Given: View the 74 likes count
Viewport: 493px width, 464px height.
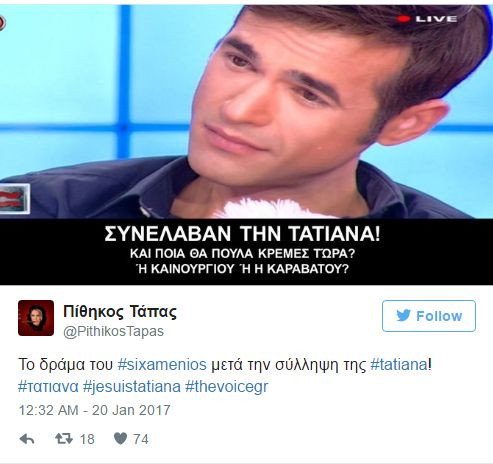Looking at the screenshot, I should [141, 439].
